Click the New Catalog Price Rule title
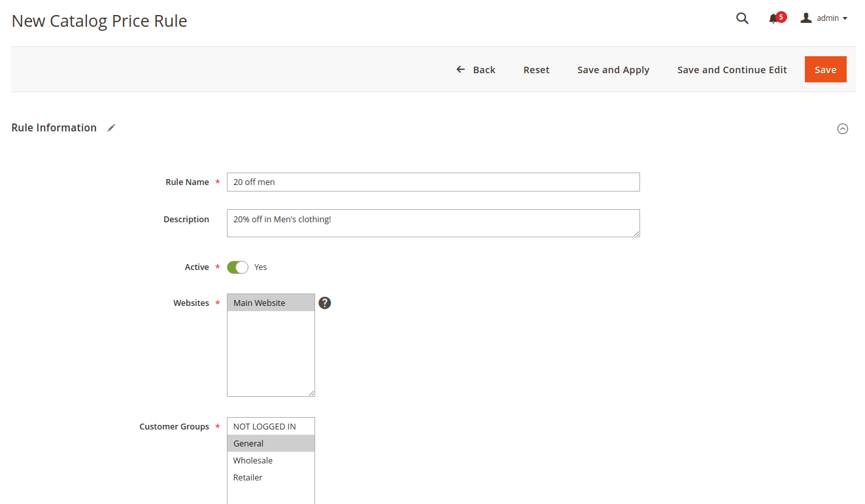This screenshot has width=865, height=504. pyautogui.click(x=99, y=21)
